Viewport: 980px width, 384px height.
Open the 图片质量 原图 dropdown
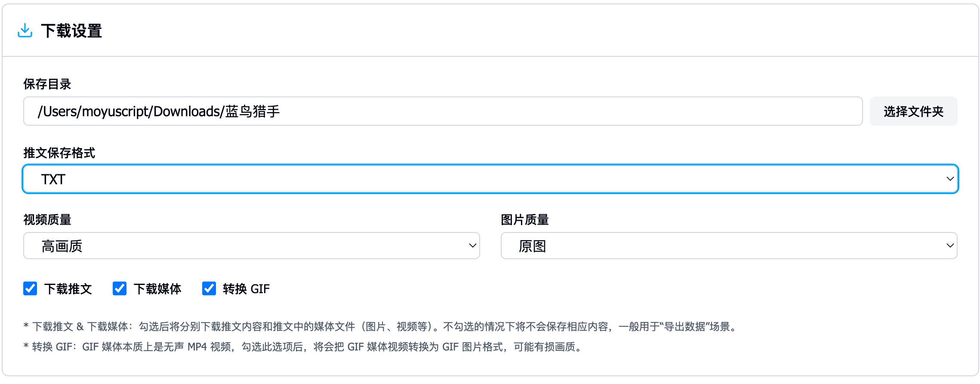click(x=729, y=246)
